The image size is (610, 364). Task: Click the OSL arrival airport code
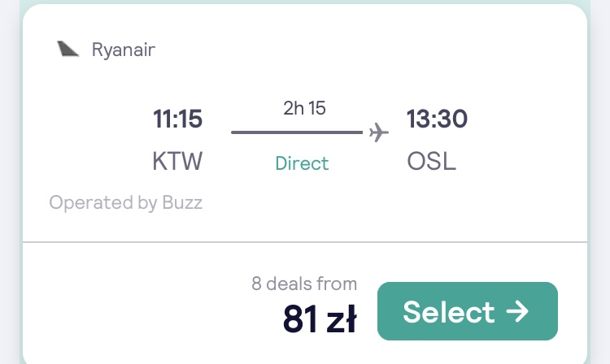click(x=431, y=161)
